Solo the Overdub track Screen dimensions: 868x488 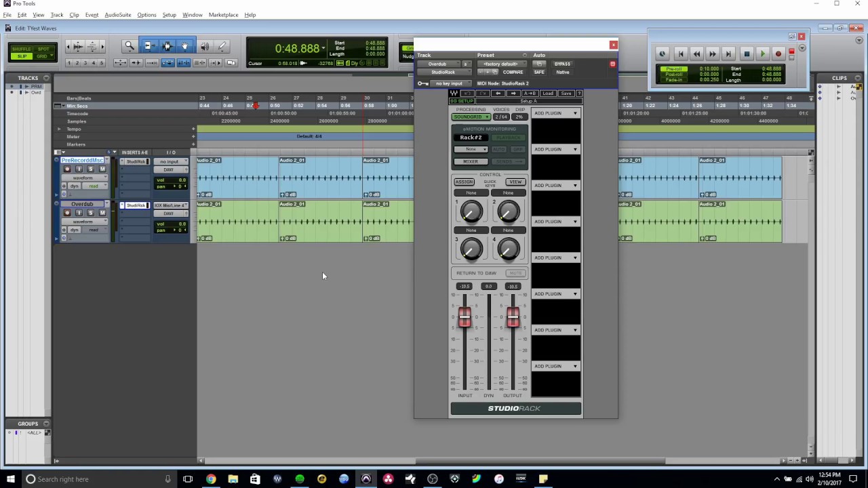click(x=90, y=213)
